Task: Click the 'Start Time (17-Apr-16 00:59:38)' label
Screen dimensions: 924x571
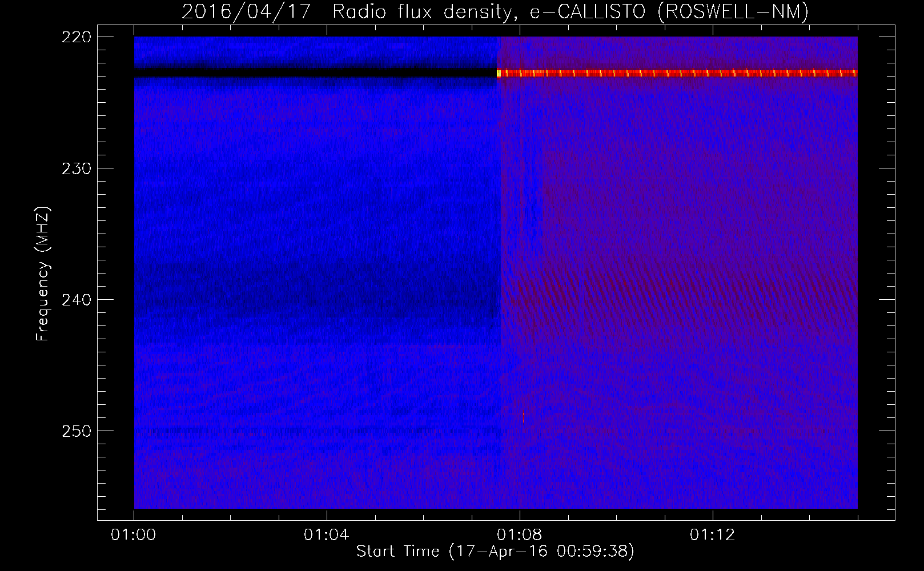Action: click(x=495, y=552)
